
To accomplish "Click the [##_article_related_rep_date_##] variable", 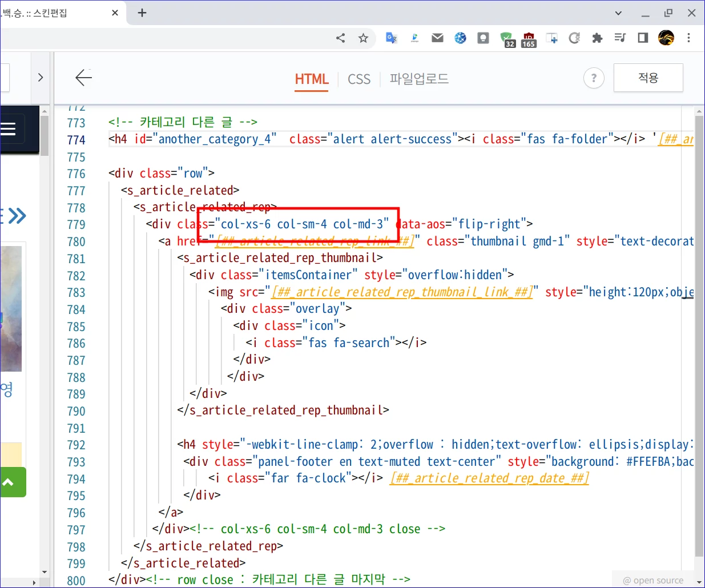I will [x=489, y=478].
